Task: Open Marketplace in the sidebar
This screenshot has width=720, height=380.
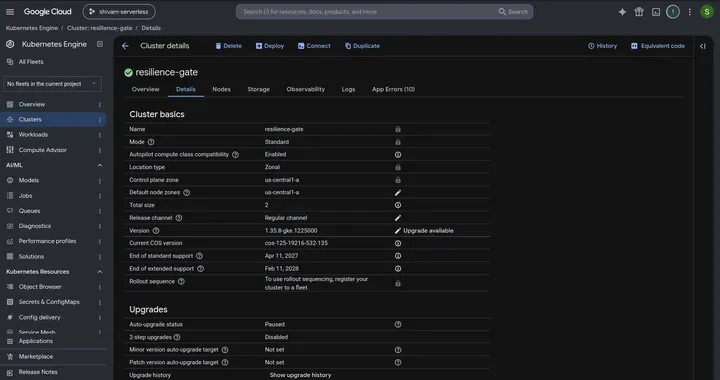Action: coord(36,357)
